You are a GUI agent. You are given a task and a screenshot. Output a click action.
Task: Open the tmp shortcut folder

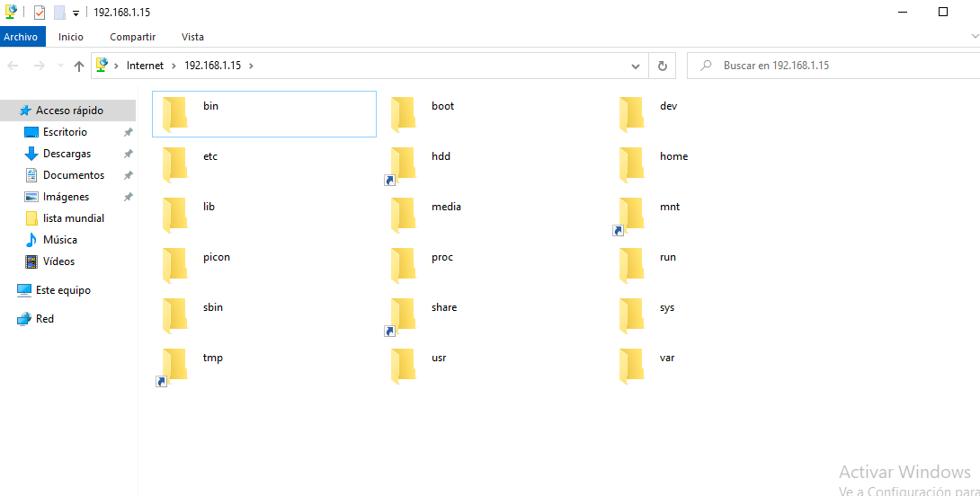tap(175, 366)
